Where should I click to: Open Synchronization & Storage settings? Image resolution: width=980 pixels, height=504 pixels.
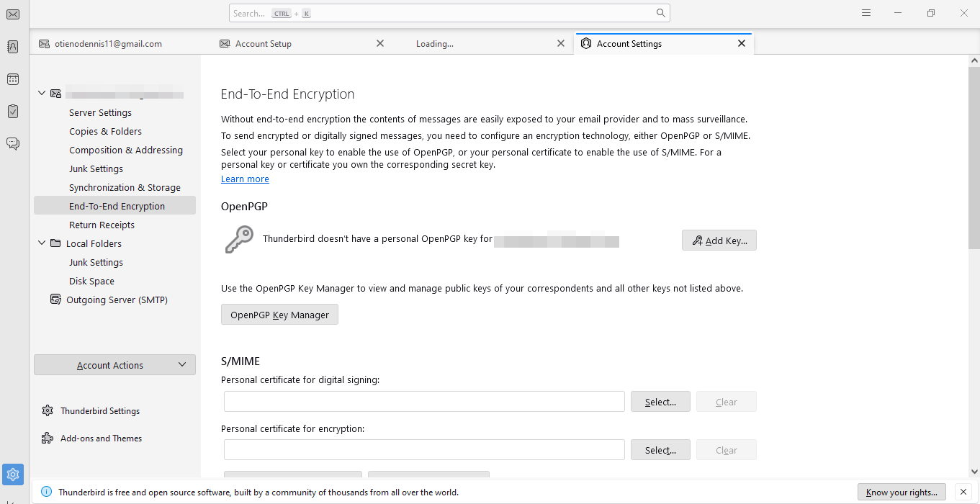pos(125,187)
